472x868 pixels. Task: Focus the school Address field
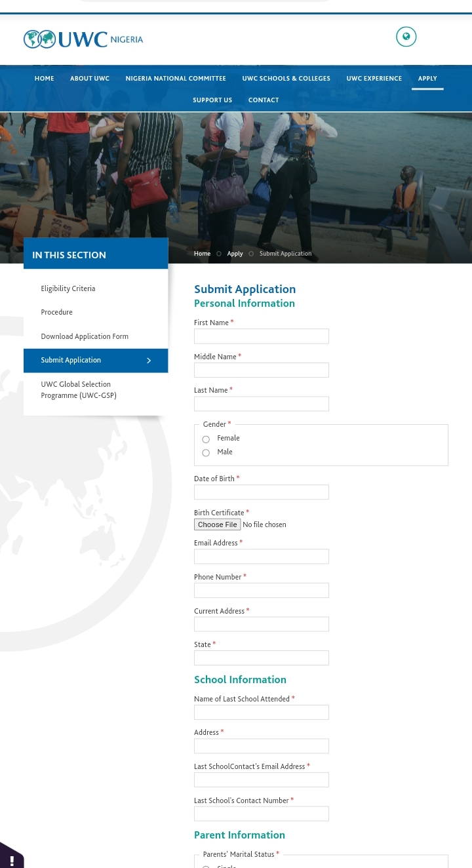(262, 746)
